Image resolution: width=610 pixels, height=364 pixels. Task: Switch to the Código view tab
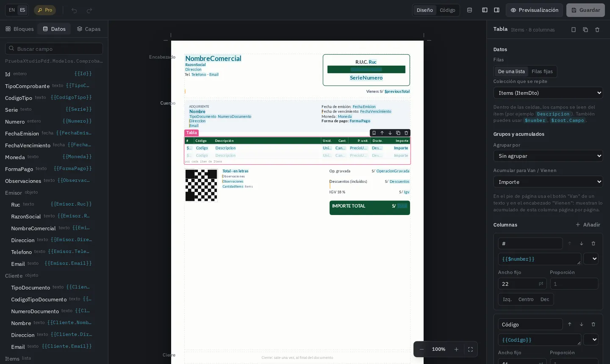[447, 10]
